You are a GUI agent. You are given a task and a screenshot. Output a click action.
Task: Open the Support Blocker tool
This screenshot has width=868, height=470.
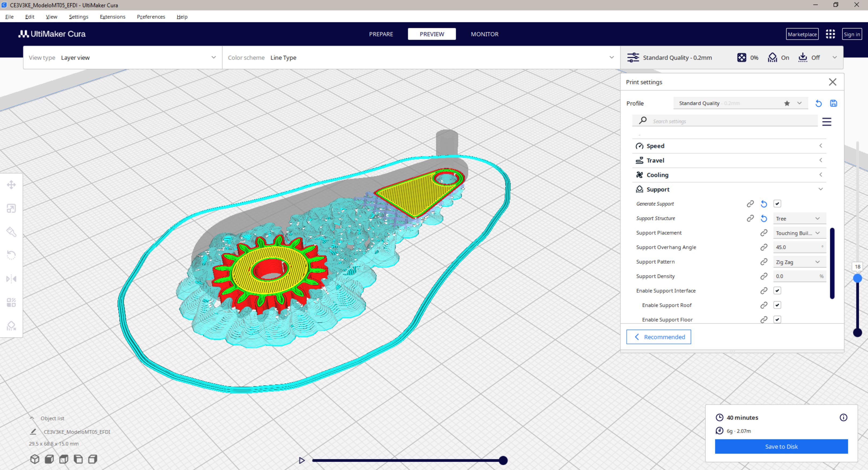click(11, 326)
